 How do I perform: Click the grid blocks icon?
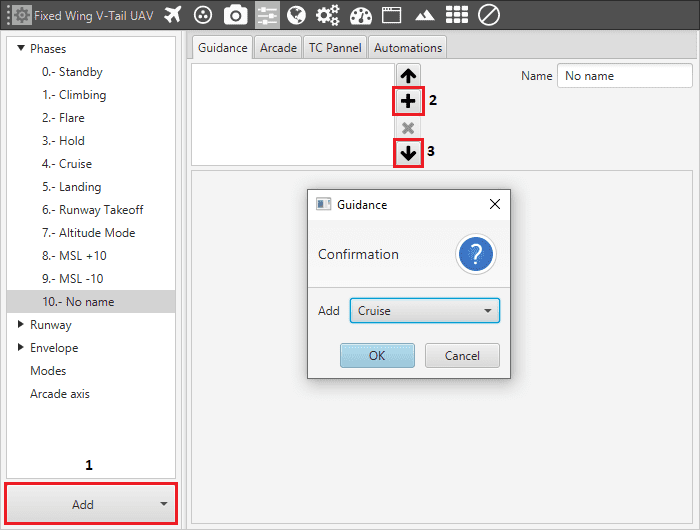[457, 15]
